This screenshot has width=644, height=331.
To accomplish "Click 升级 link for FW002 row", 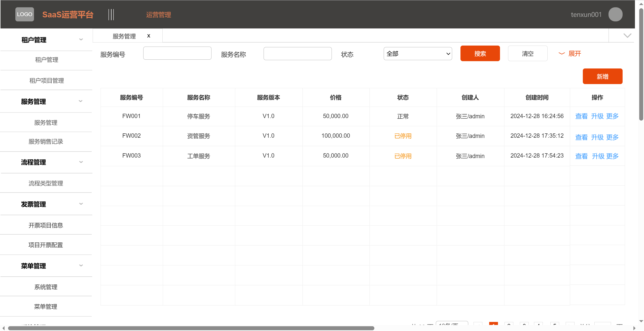I will coord(597,137).
